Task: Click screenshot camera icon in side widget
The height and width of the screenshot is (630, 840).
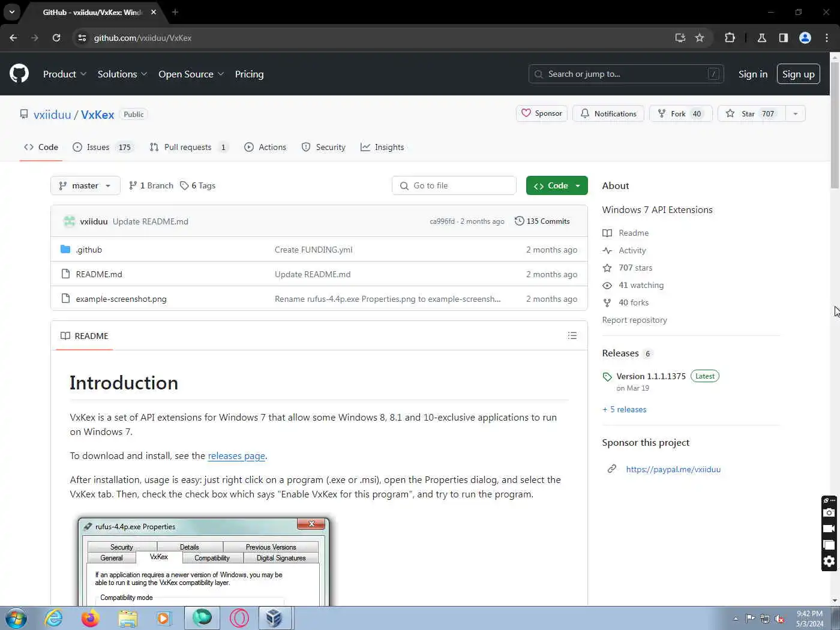Action: tap(829, 513)
